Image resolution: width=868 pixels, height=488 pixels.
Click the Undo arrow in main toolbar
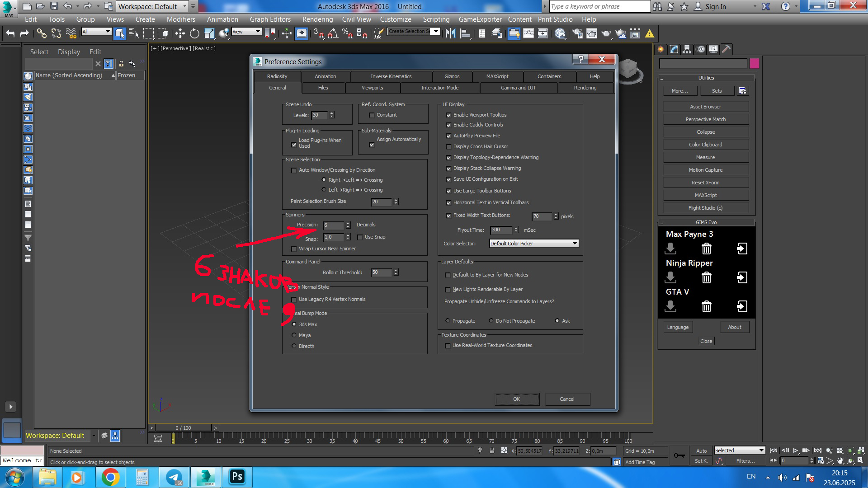10,33
